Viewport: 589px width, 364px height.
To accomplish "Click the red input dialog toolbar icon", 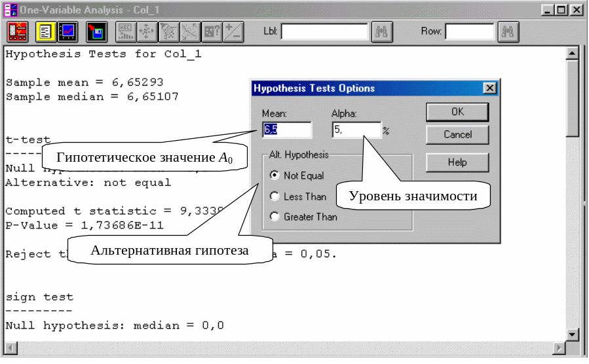I will pyautogui.click(x=17, y=31).
